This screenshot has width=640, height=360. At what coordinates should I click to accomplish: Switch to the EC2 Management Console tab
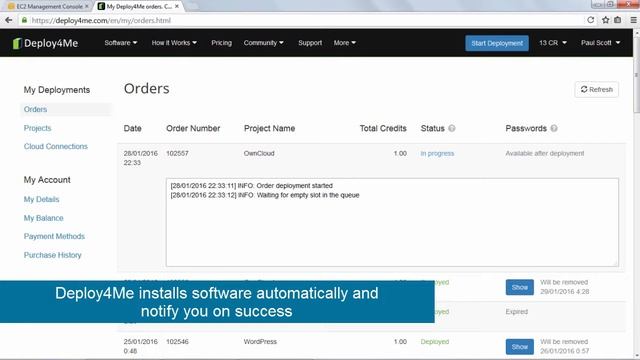pos(46,7)
